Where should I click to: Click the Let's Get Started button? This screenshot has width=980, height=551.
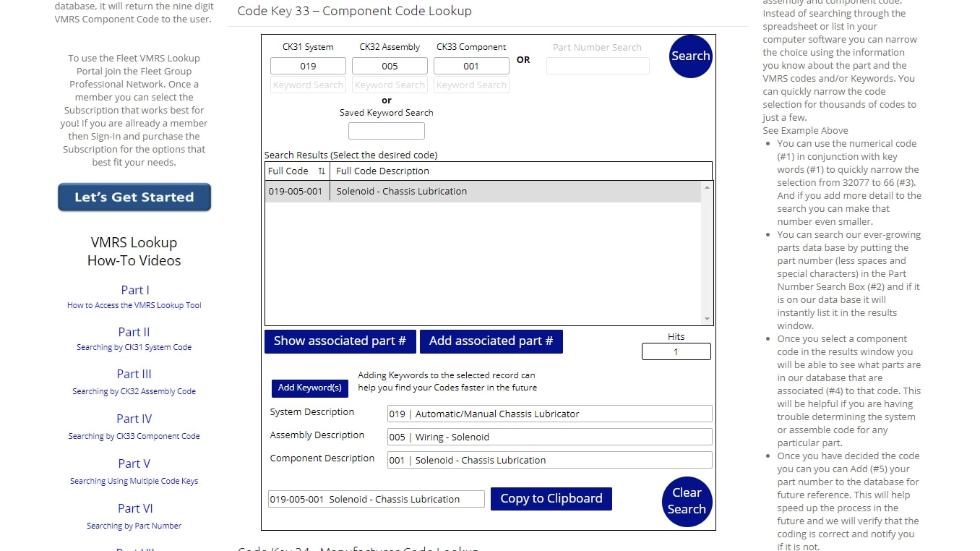[134, 197]
